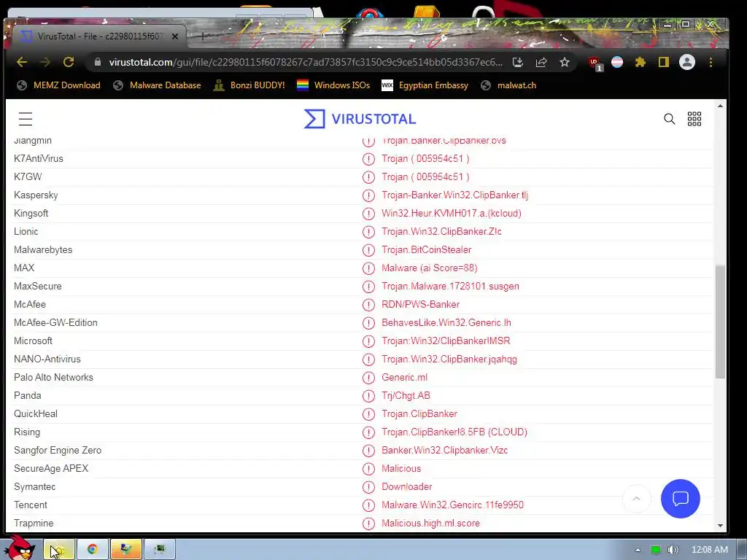This screenshot has height=560, width=747.
Task: Select the Trojan-Banker.Win32.ClipBanker.tlj text
Action: coord(454,195)
